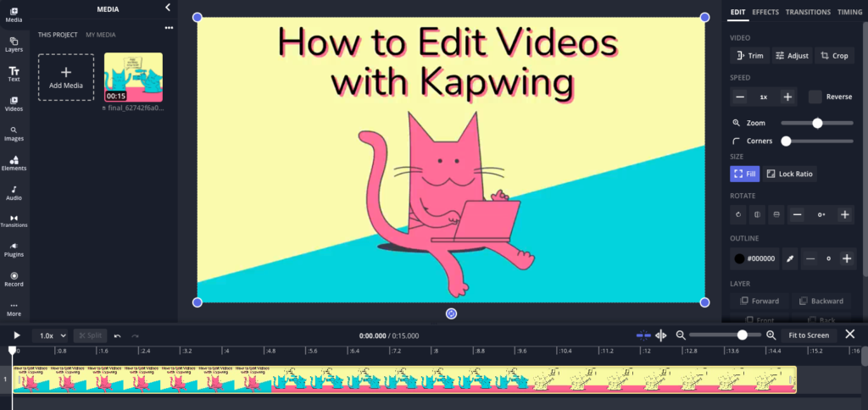Redo the last action
The image size is (868, 410).
point(135,335)
